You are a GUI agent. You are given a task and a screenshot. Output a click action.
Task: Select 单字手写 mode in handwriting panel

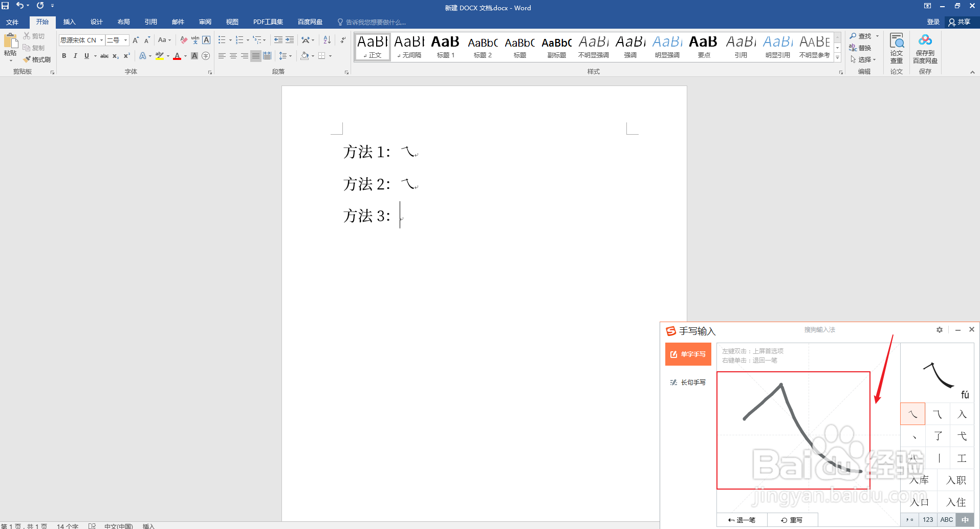click(x=688, y=354)
